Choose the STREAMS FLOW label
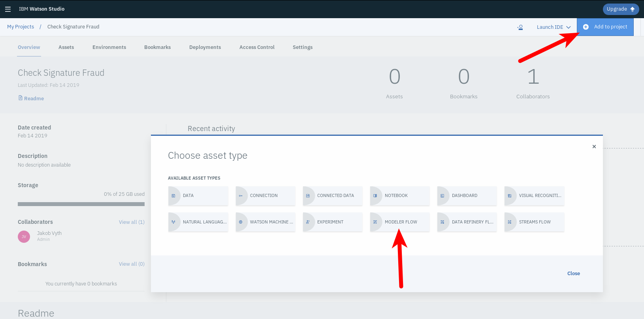 pyautogui.click(x=535, y=222)
